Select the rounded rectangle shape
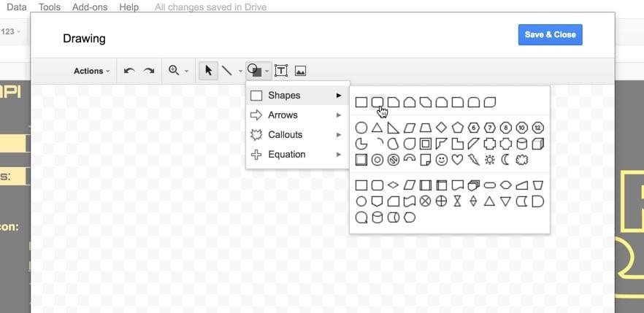Screen dimensions: 644x313 click(x=377, y=103)
